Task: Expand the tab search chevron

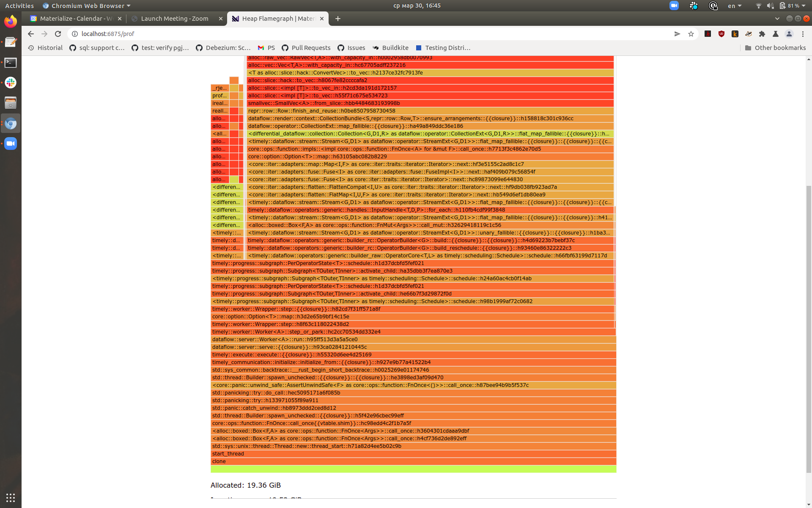Action: coord(777,19)
